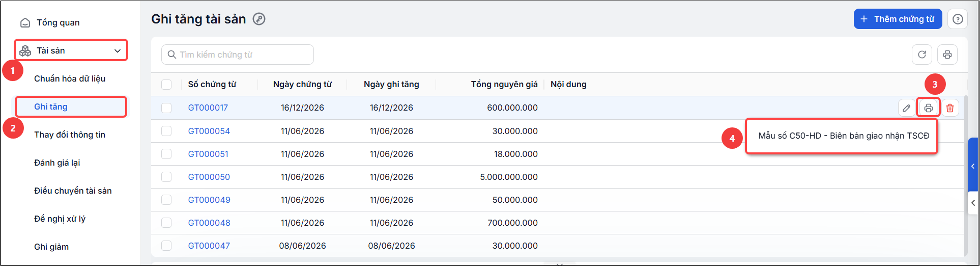The image size is (980, 266).
Task: Click the Tài sản cubes icon
Action: tap(25, 50)
